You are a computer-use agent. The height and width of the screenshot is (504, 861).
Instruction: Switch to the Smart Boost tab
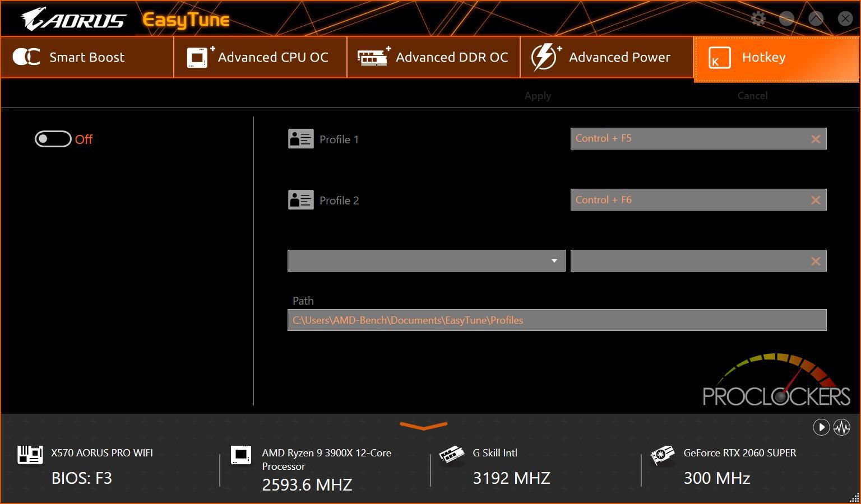click(x=87, y=57)
